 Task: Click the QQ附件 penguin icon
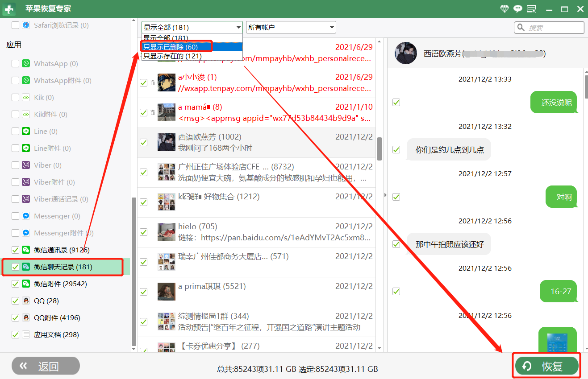pos(26,318)
